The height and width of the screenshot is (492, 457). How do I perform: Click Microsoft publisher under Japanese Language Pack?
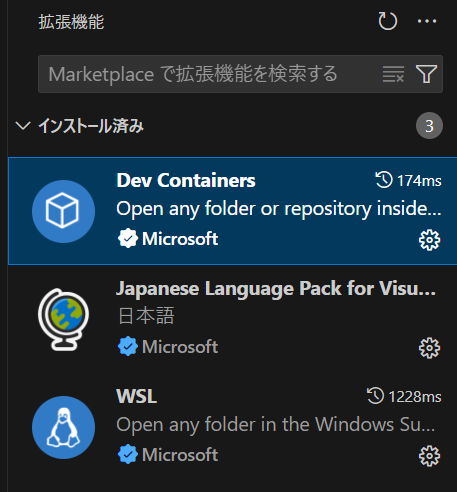(180, 347)
